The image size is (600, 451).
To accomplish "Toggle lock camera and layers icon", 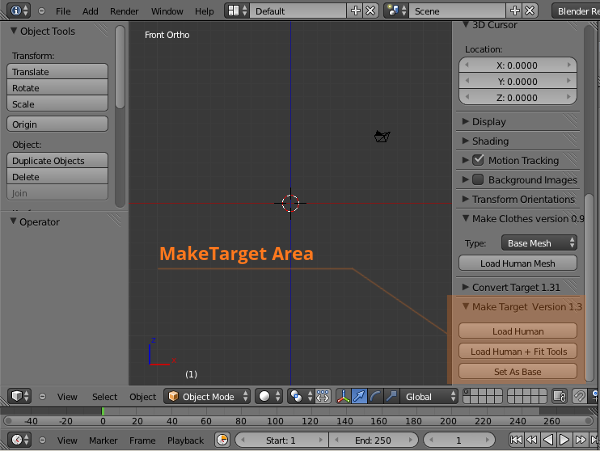I will (559, 396).
